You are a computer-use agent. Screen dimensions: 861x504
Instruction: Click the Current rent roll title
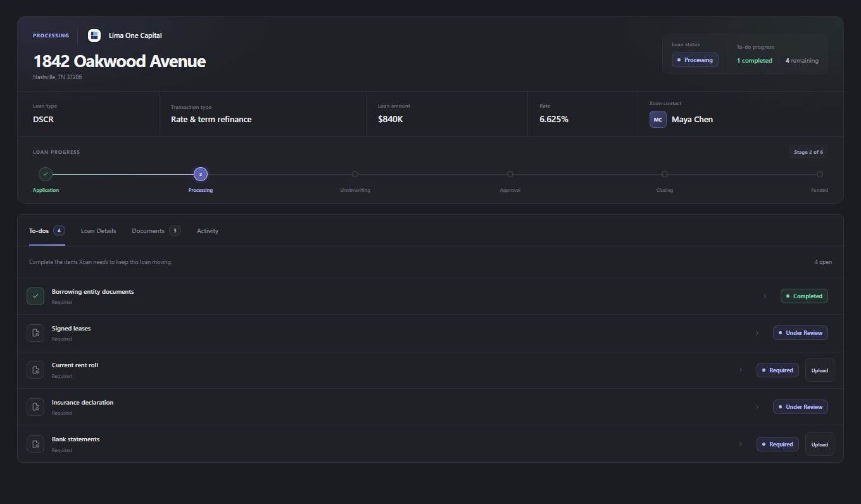click(x=75, y=365)
